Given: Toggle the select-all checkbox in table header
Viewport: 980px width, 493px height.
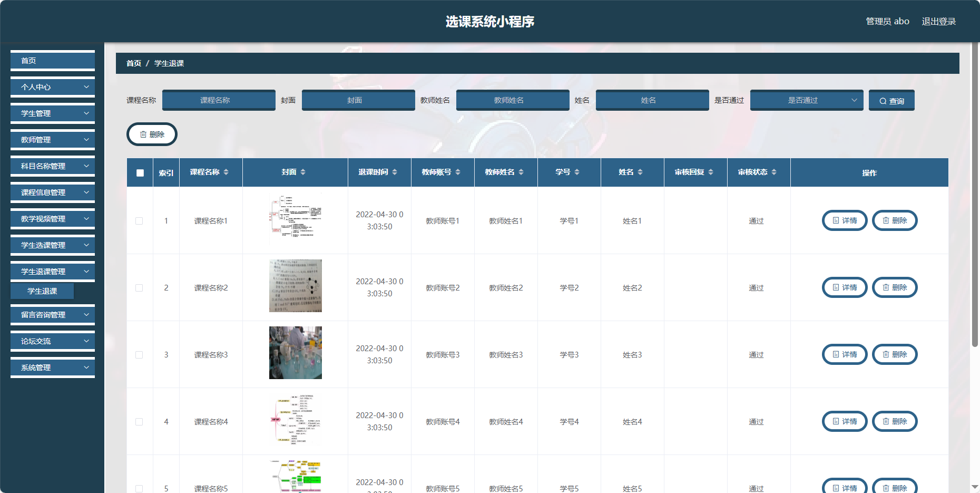Looking at the screenshot, I should pos(140,173).
